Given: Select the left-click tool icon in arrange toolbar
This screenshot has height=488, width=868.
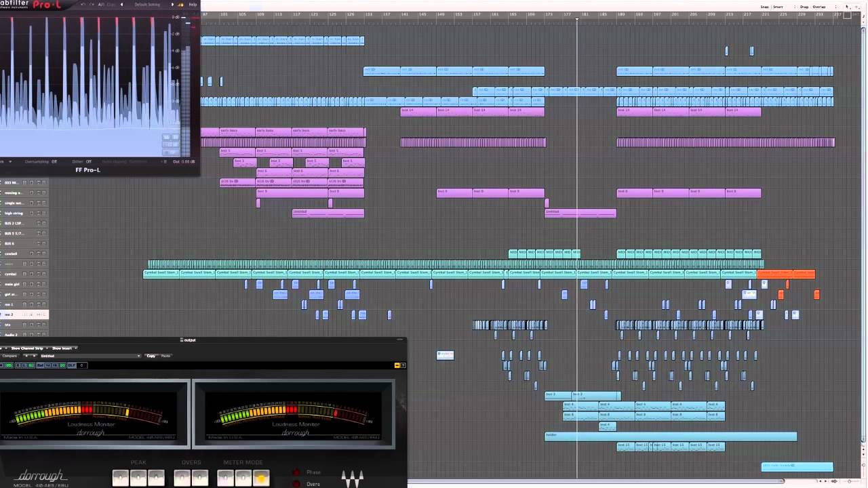Looking at the screenshot, I should click(847, 7).
